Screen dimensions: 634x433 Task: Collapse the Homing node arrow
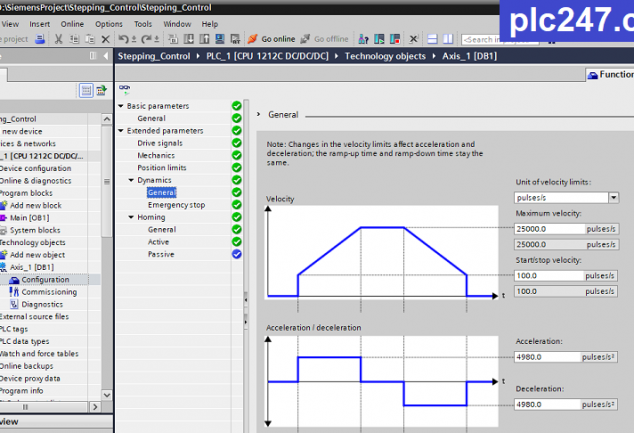[131, 217]
